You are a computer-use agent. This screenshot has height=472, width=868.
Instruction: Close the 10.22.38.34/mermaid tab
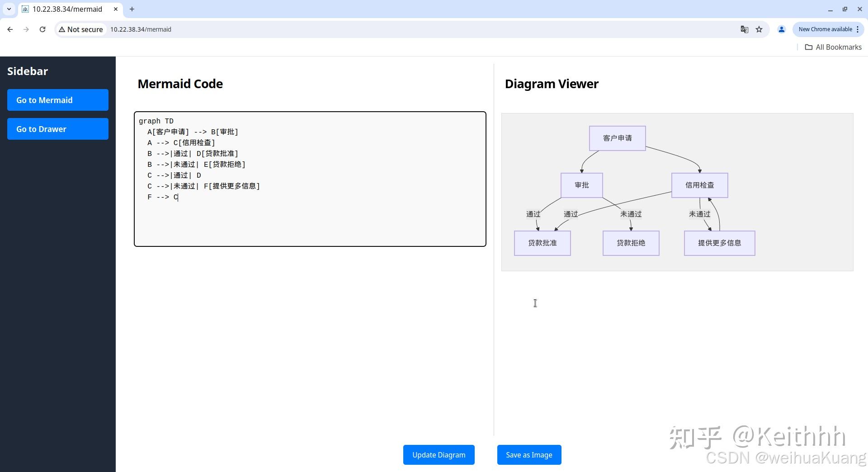tap(116, 9)
